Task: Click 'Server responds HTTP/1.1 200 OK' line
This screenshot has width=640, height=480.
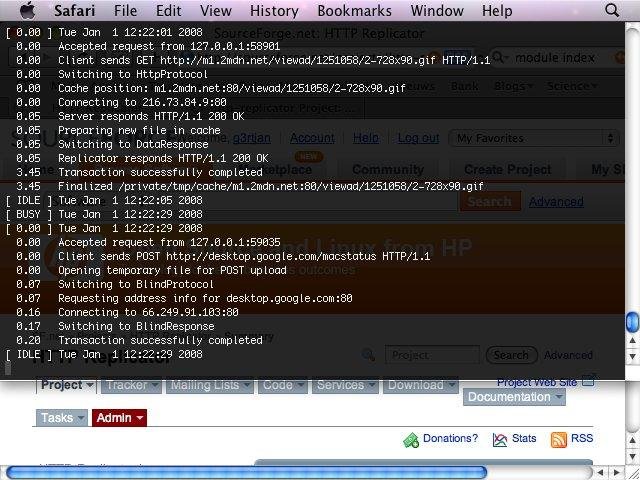Action: tap(151, 116)
